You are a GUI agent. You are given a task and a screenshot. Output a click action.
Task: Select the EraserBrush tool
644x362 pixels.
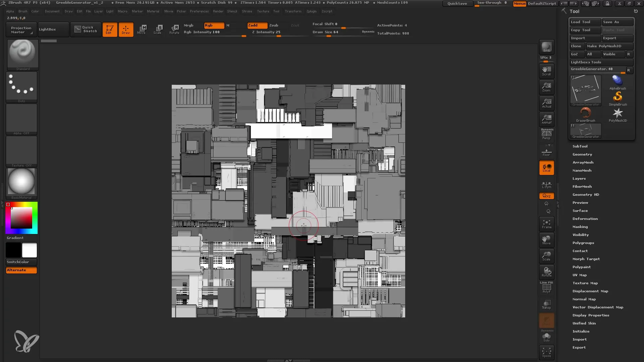(x=586, y=114)
